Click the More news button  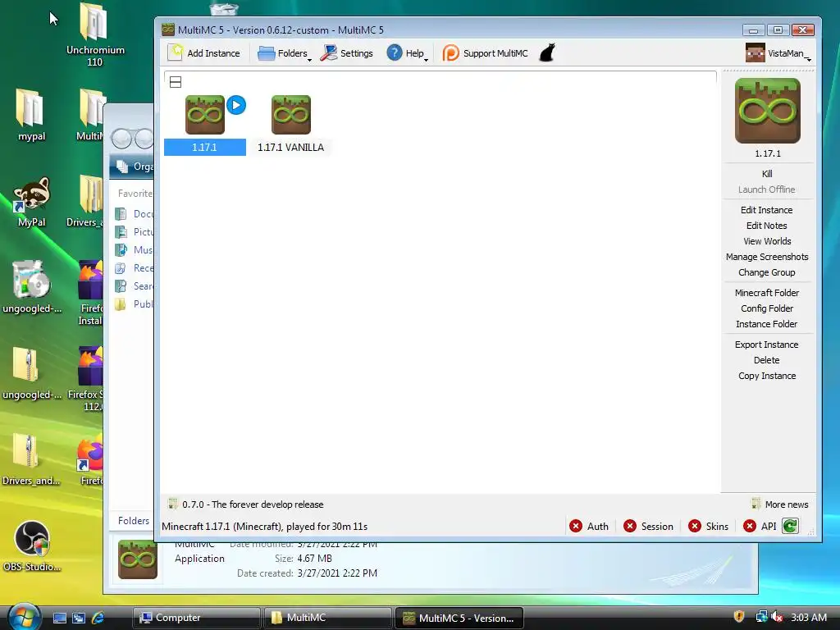pos(780,504)
